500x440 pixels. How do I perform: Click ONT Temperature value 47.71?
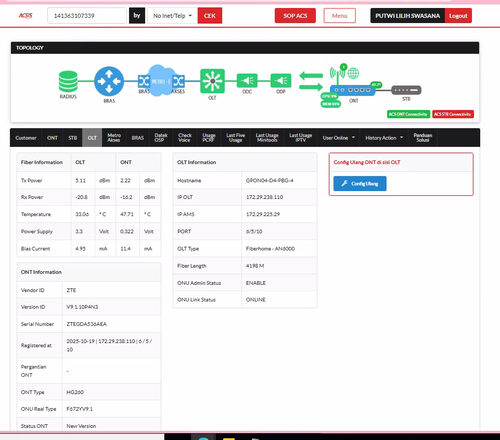(x=127, y=214)
